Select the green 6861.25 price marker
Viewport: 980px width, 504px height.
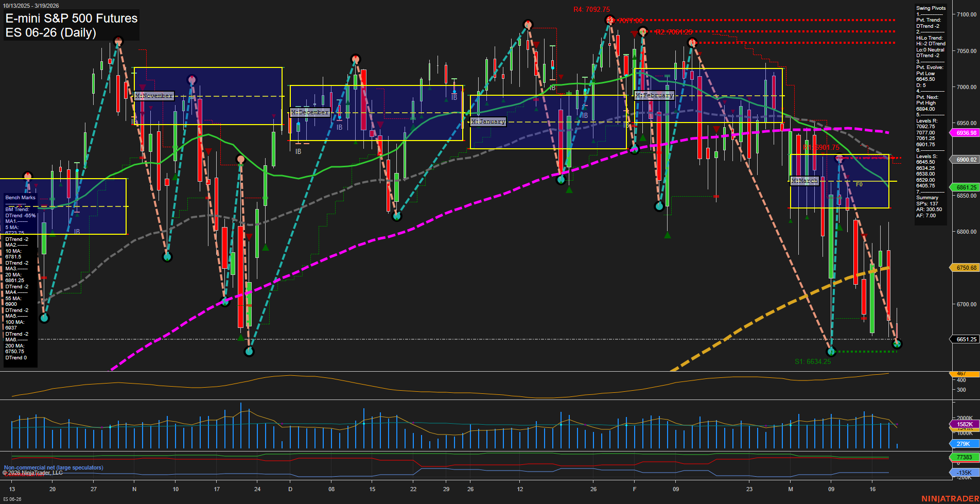pyautogui.click(x=966, y=187)
